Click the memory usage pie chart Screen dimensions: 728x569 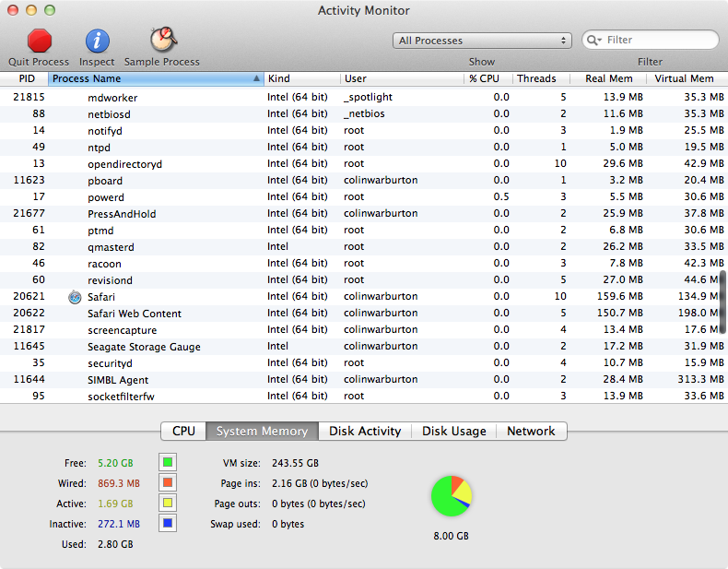[x=452, y=495]
